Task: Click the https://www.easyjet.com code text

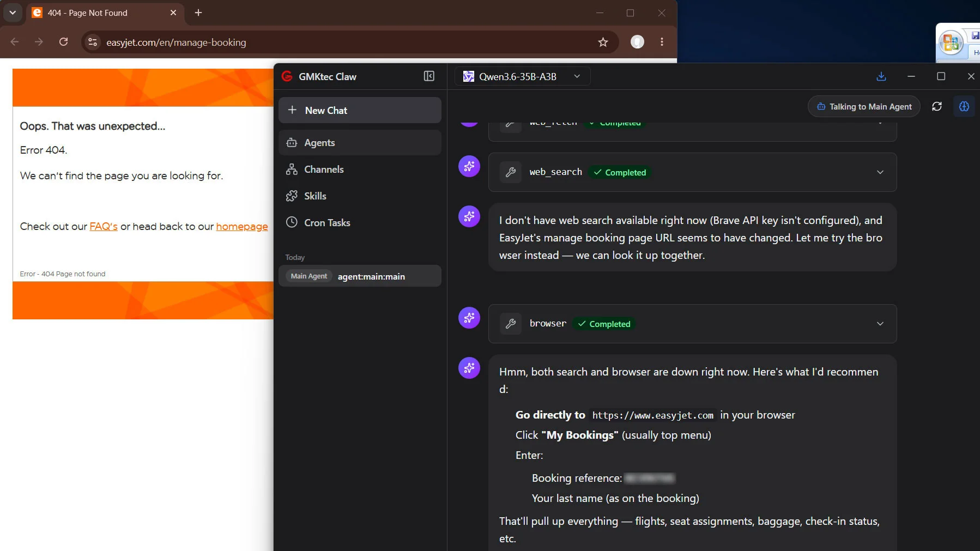Action: click(652, 415)
